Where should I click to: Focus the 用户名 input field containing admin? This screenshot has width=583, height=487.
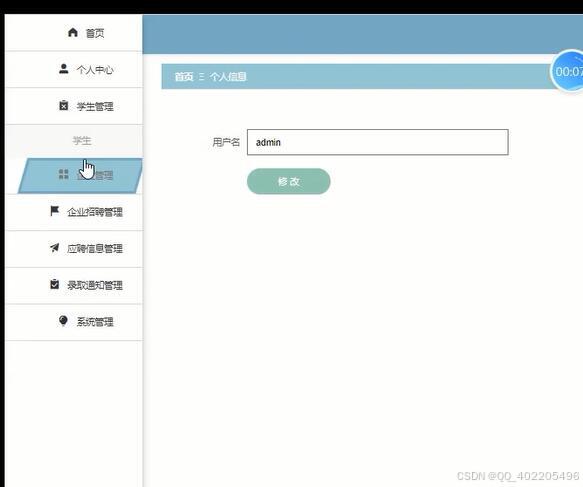coord(377,142)
